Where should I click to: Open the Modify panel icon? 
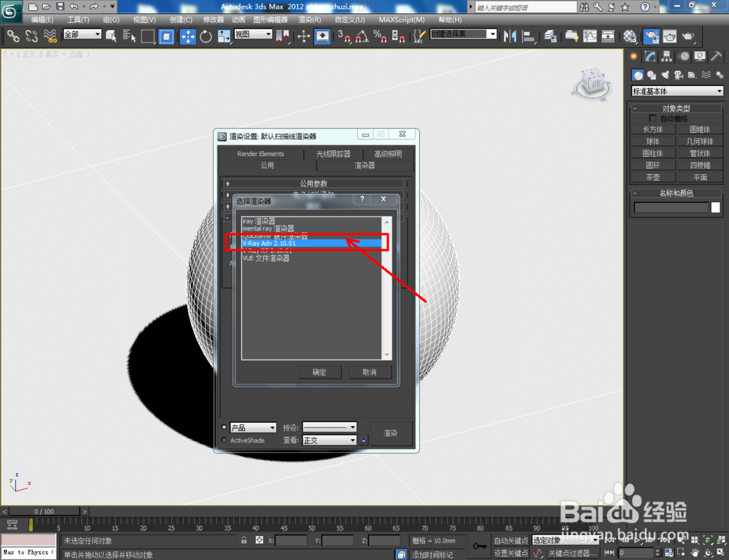(x=649, y=56)
